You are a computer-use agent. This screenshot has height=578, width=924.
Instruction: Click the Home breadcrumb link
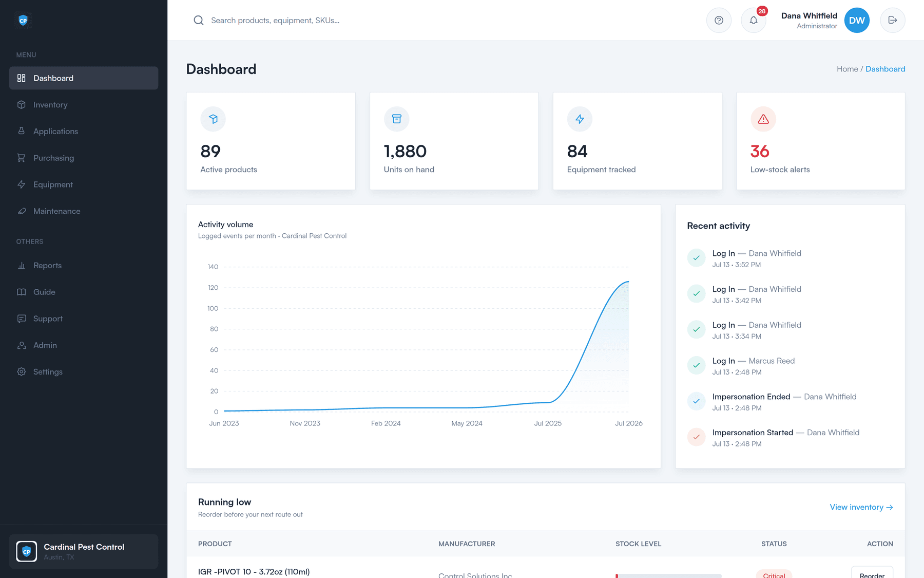[x=847, y=69]
